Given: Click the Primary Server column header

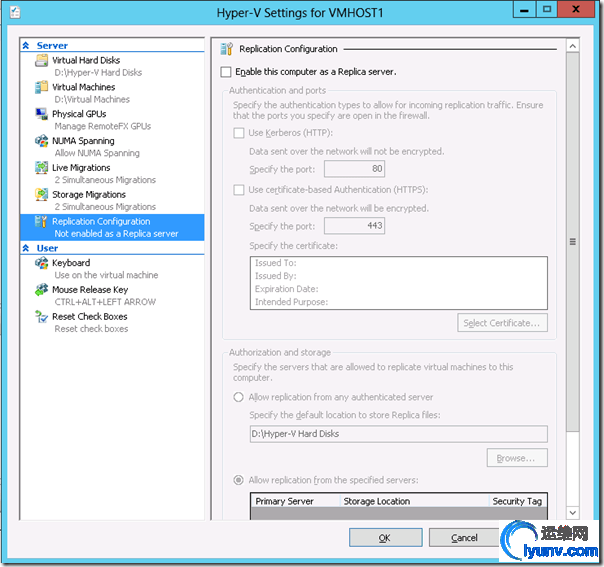Looking at the screenshot, I should (x=295, y=501).
